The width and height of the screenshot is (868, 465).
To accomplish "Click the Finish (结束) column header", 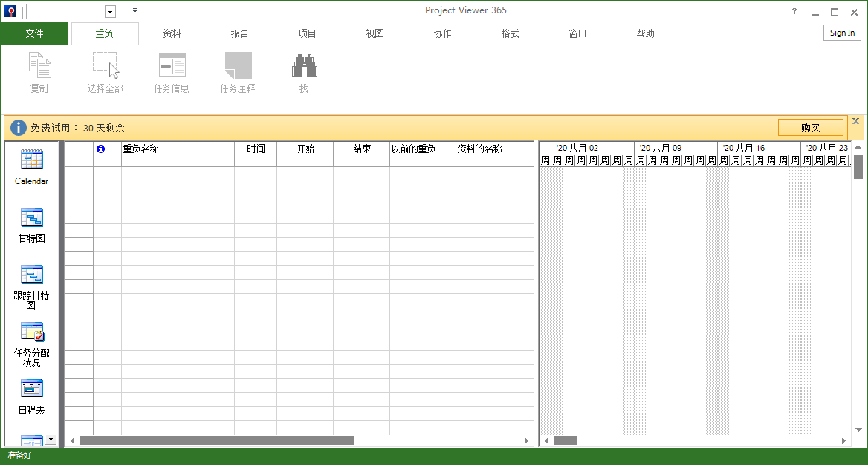I will (361, 154).
